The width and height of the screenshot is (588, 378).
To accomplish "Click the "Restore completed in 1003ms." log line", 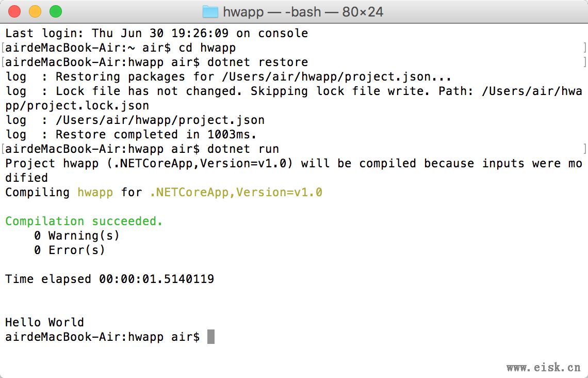I will [x=156, y=134].
